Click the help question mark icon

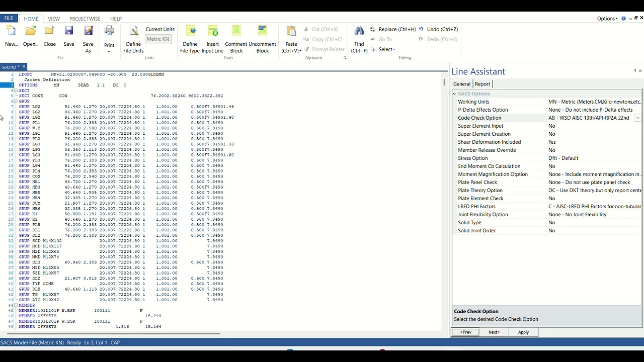tap(624, 19)
